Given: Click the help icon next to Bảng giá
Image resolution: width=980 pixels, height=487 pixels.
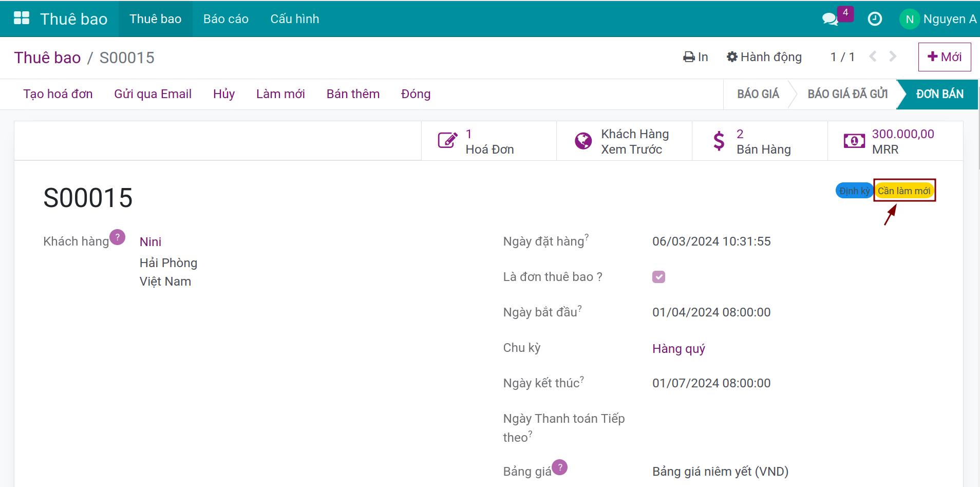Looking at the screenshot, I should coord(560,467).
